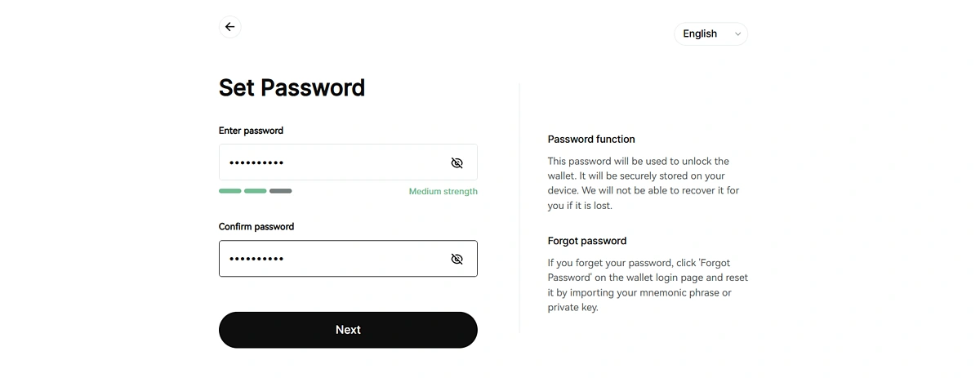Click the Enter password field label
The image size is (980, 378).
point(251,131)
